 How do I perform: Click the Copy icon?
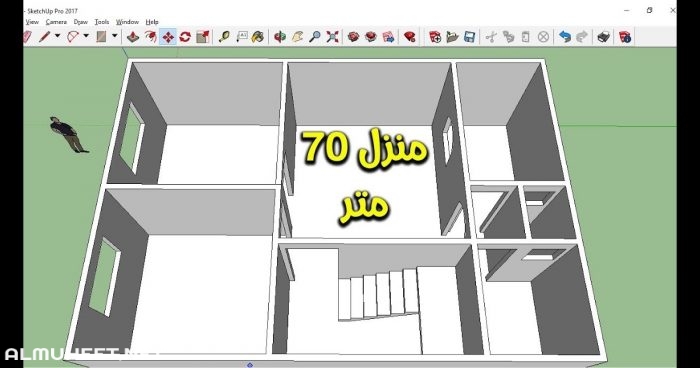[x=508, y=37]
